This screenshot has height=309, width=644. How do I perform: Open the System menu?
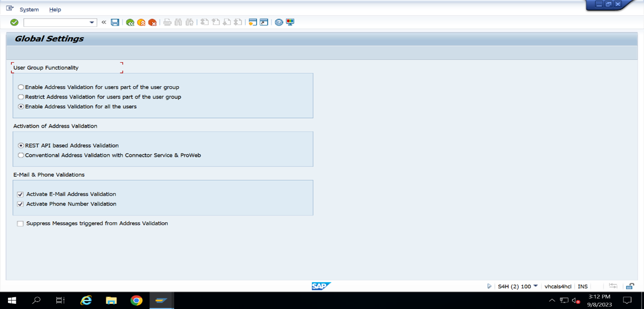coord(29,9)
